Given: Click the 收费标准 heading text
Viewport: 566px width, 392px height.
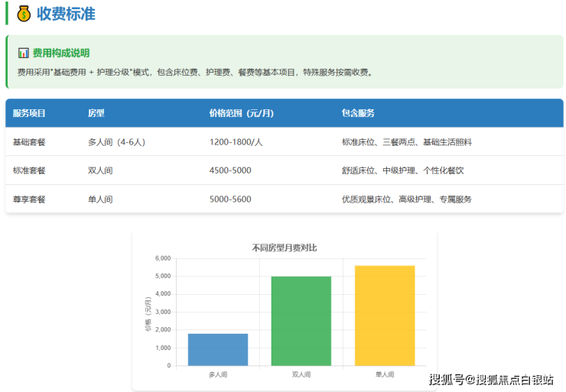Looking at the screenshot, I should coord(67,14).
